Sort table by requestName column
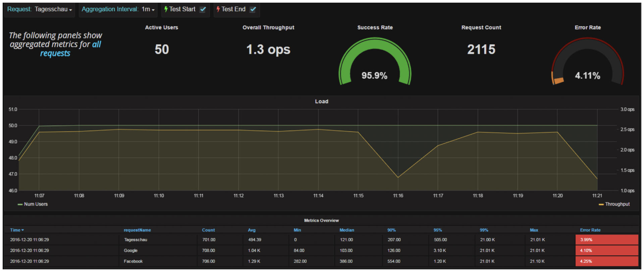644x272 pixels. coord(137,230)
